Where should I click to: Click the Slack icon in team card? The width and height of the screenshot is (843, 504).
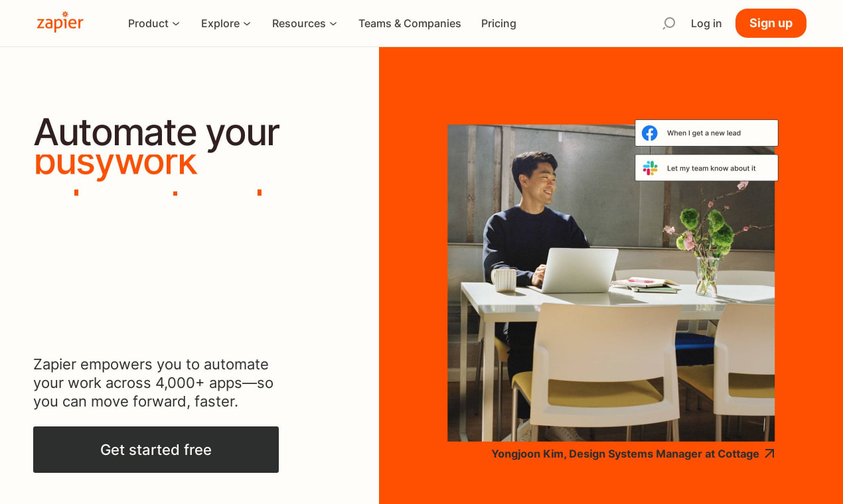point(650,168)
